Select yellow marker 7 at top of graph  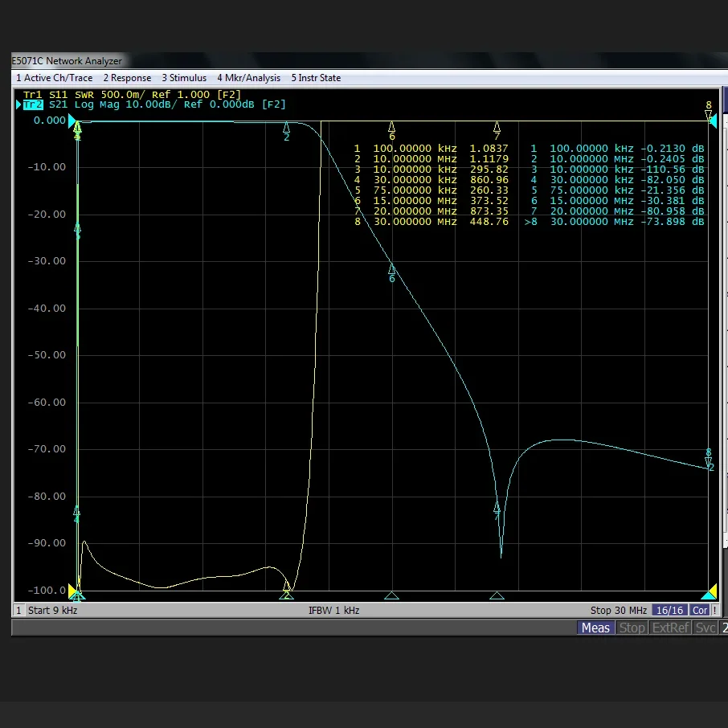(x=497, y=127)
